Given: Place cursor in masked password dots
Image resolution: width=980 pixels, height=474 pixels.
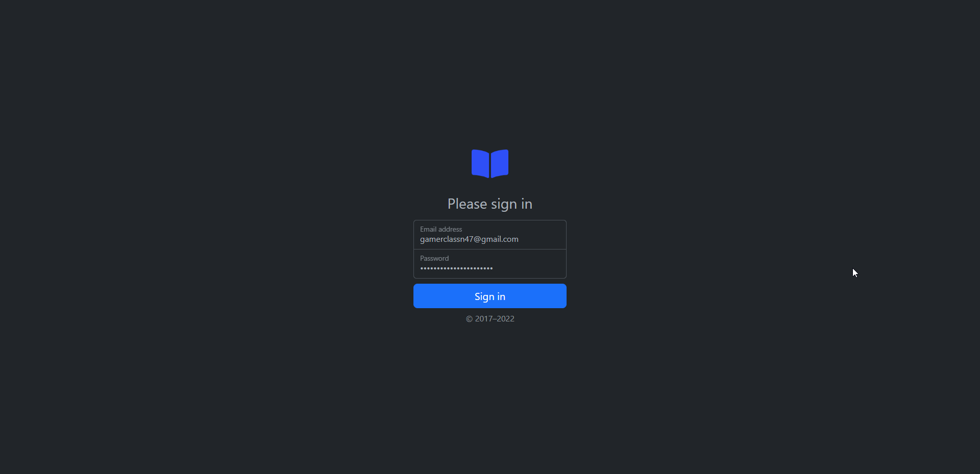Looking at the screenshot, I should [x=456, y=268].
